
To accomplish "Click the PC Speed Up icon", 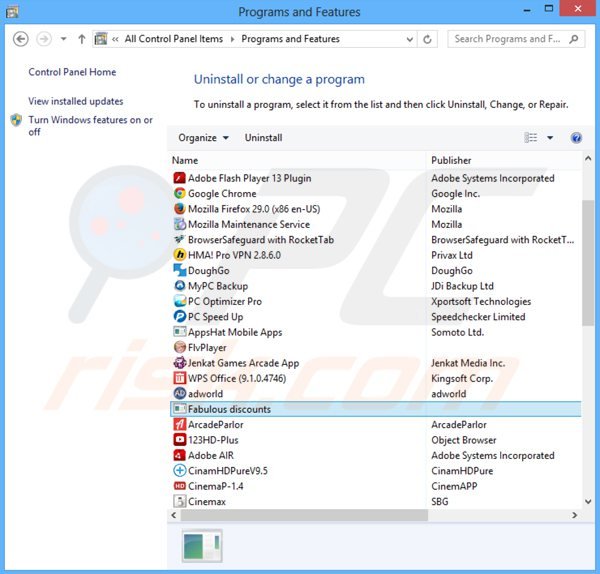I will point(179,316).
